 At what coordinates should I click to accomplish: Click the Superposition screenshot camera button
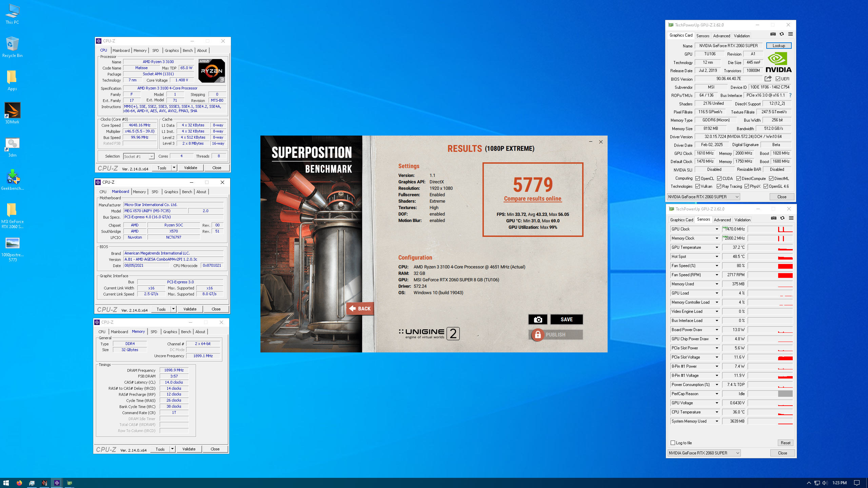(x=538, y=319)
